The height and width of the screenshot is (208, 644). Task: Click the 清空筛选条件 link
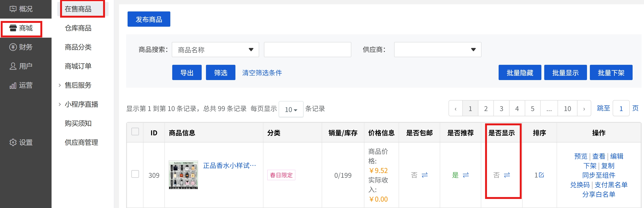tap(262, 73)
